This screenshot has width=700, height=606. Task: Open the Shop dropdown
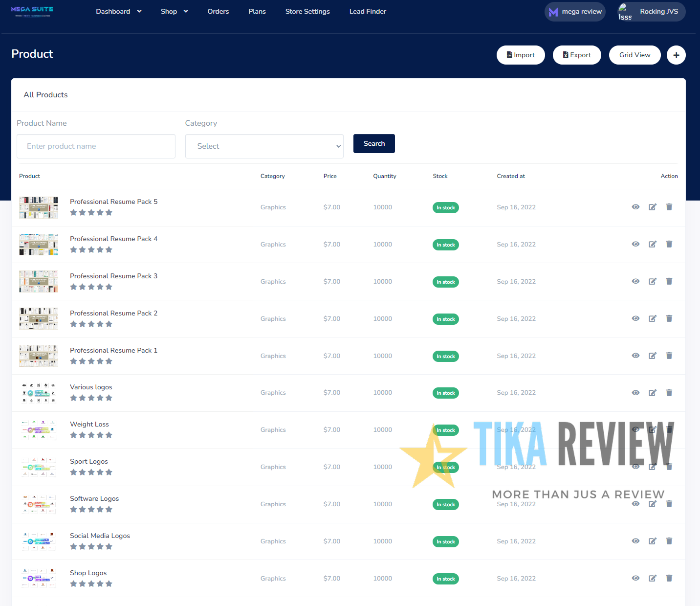(x=174, y=11)
